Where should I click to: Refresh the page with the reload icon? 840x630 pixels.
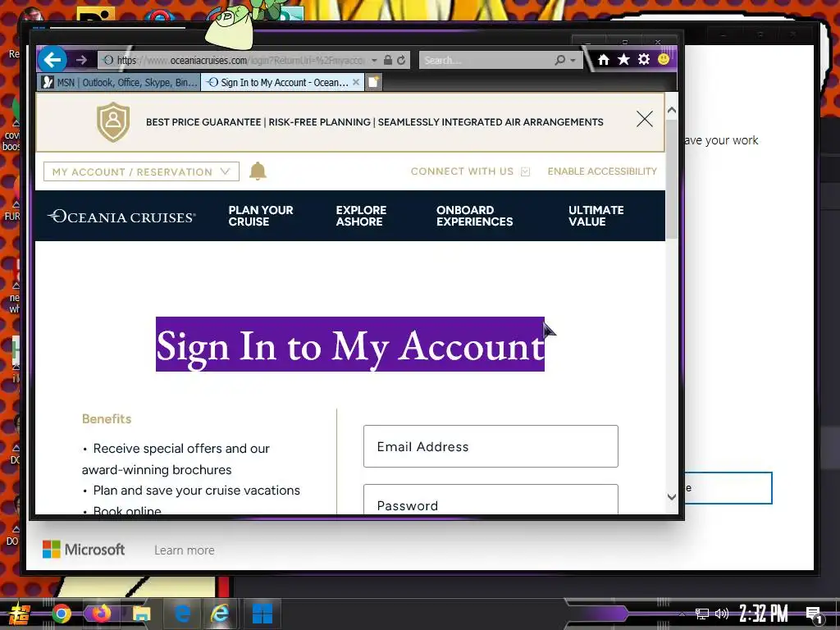[x=401, y=60]
